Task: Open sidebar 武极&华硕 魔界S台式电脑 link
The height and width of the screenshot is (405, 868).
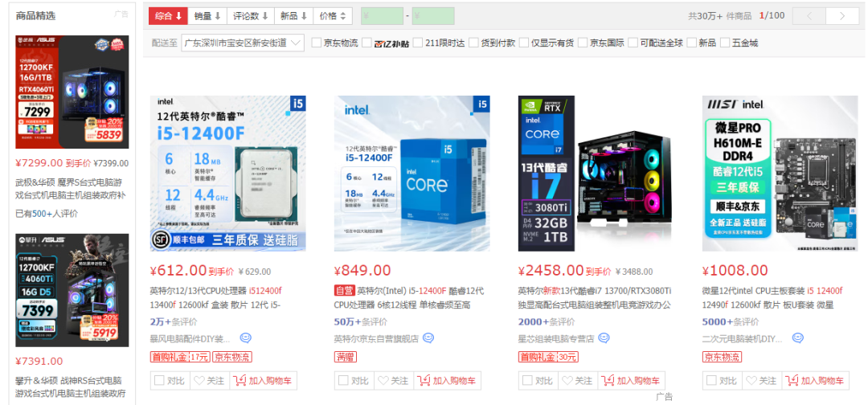Action: [x=71, y=188]
